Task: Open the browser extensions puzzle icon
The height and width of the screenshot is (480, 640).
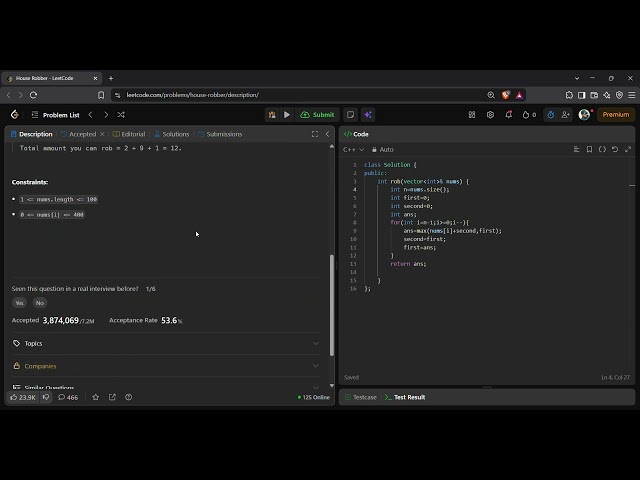Action: coord(569,95)
